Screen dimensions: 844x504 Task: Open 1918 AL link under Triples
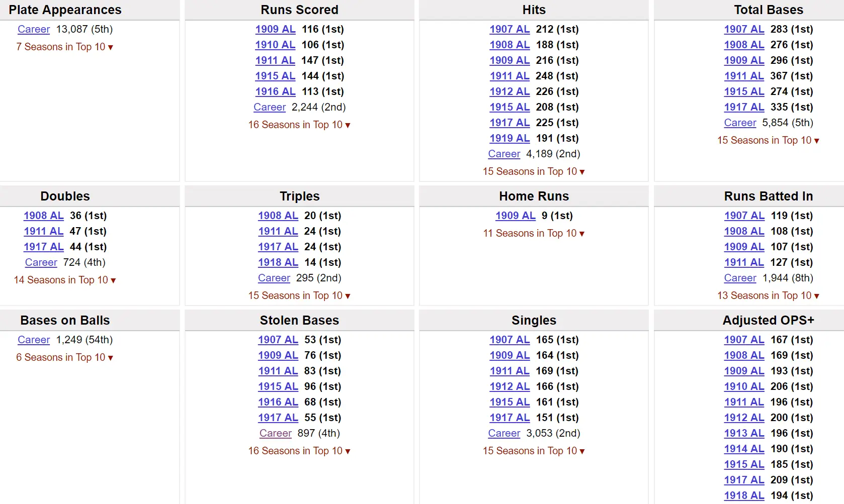click(x=278, y=262)
